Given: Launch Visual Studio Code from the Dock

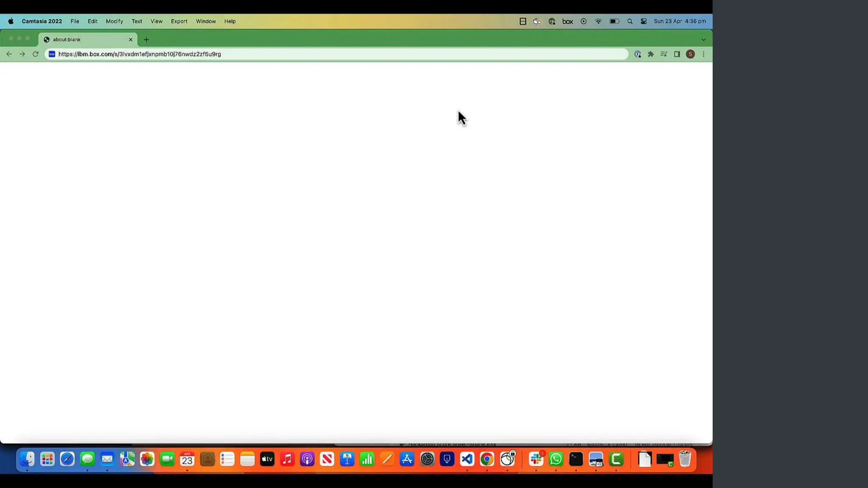Looking at the screenshot, I should coord(467,459).
